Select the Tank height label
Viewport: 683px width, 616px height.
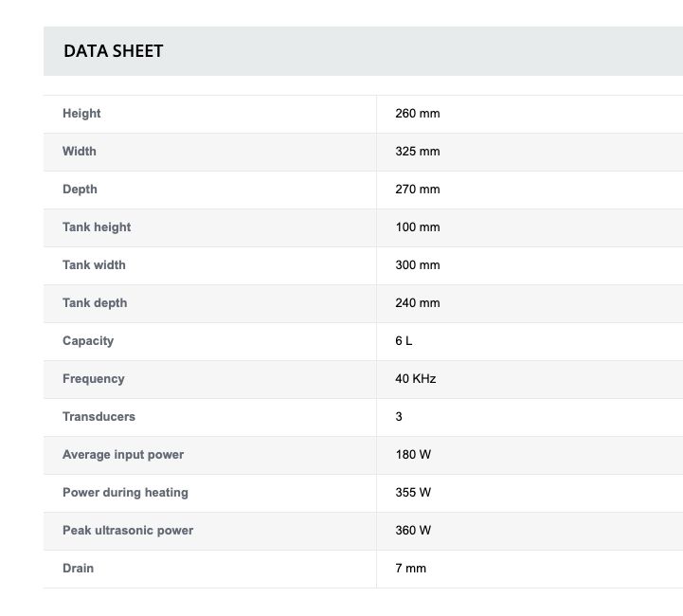coord(97,227)
